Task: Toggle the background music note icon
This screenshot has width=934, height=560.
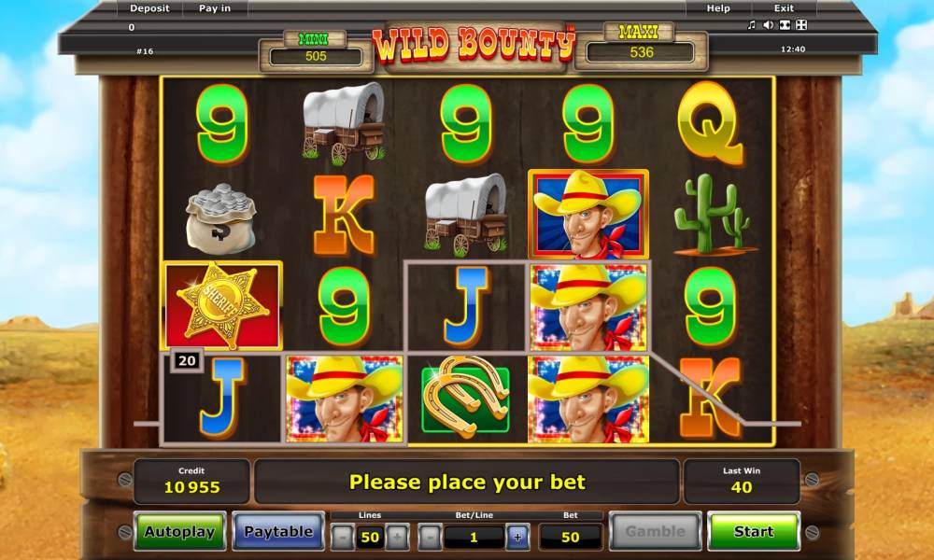Action: pos(752,24)
